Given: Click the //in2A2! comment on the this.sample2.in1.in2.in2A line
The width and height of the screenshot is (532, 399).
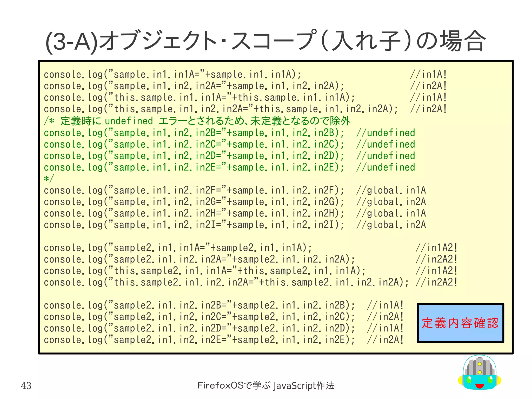Looking at the screenshot, I should tap(437, 282).
